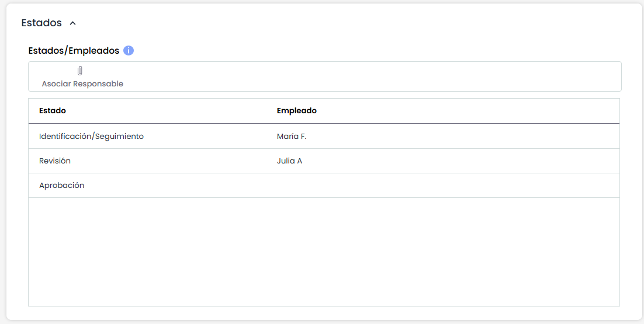
Task: Sort by the Estado column header
Action: tap(53, 110)
